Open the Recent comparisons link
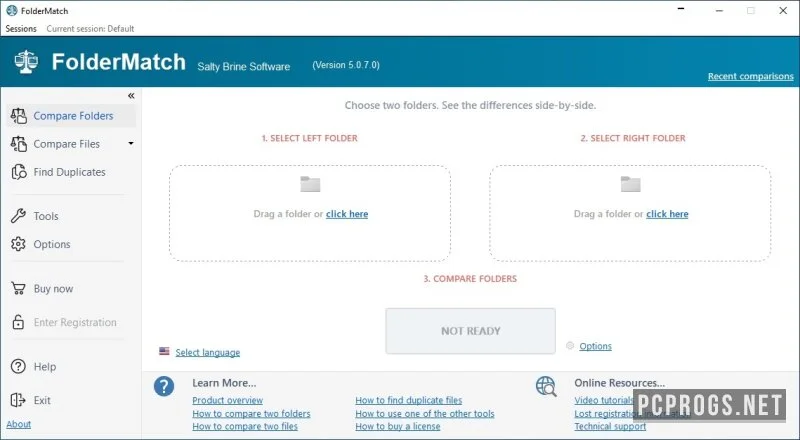800x440 pixels. (x=751, y=76)
